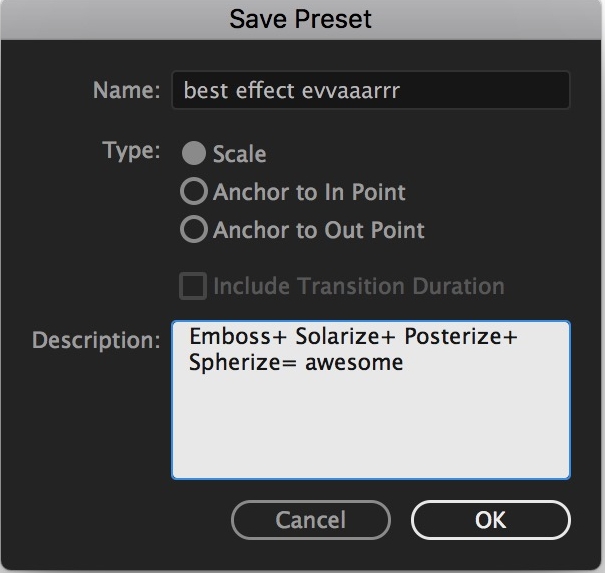Select the Scale radio button
This screenshot has height=573, width=605.
coord(194,153)
